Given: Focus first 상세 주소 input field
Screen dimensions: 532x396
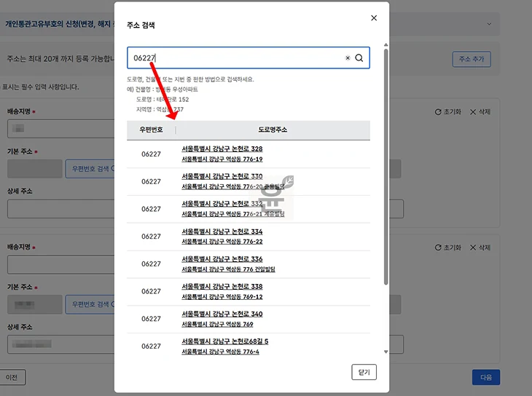Looking at the screenshot, I should point(61,209).
